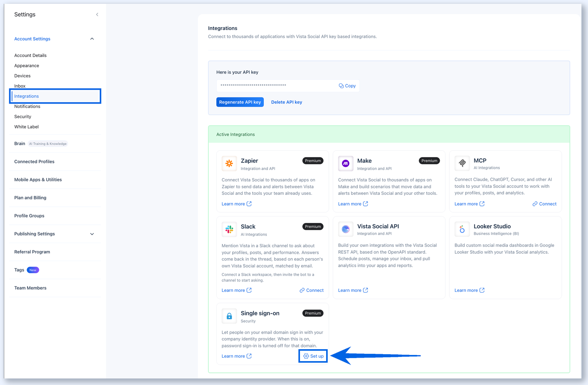Open the Inbox settings page
The height and width of the screenshot is (385, 588).
[20, 86]
